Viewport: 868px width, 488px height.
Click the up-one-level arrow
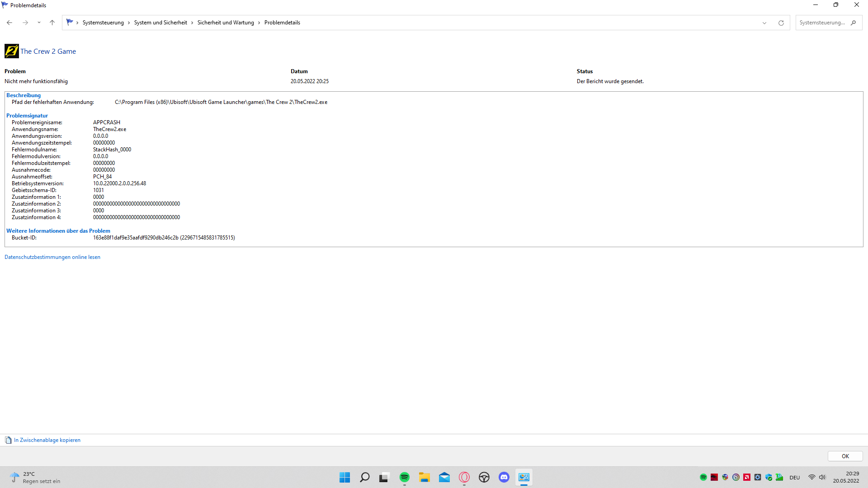[52, 23]
